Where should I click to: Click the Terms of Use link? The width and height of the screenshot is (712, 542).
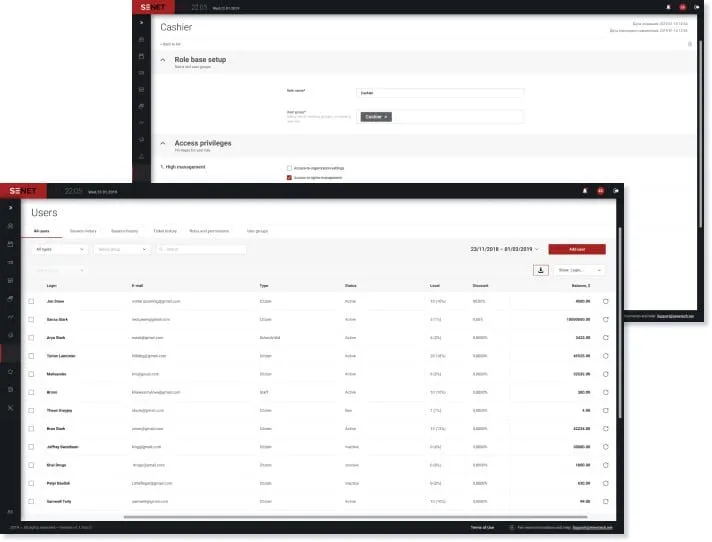pyautogui.click(x=482, y=527)
